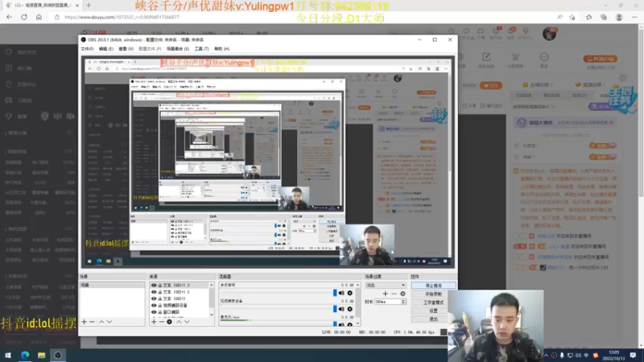
Task: Open File Explorer from taskbar
Action: [x=42, y=355]
